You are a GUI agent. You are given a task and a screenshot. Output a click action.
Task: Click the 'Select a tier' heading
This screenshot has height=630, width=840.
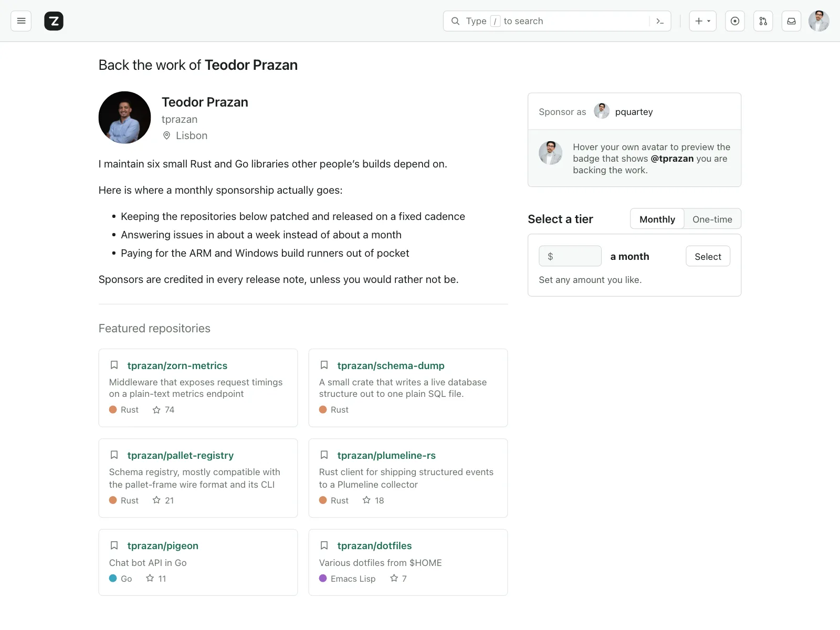(560, 219)
